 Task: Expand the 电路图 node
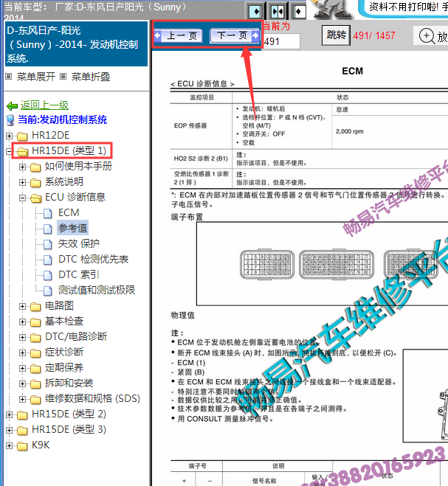22,306
